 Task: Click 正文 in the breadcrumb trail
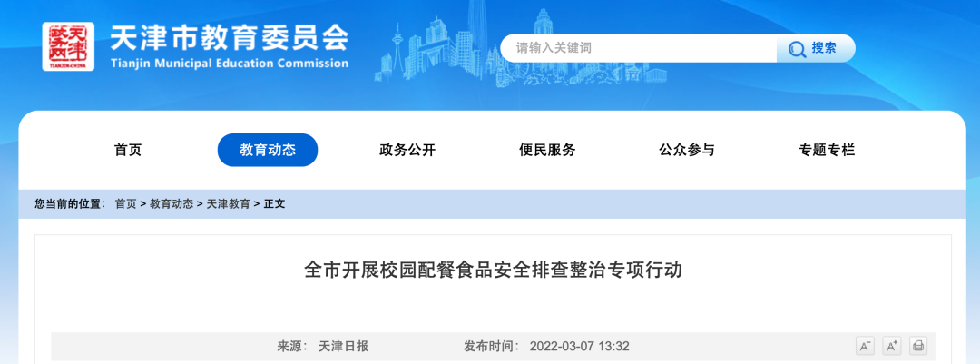tap(274, 204)
